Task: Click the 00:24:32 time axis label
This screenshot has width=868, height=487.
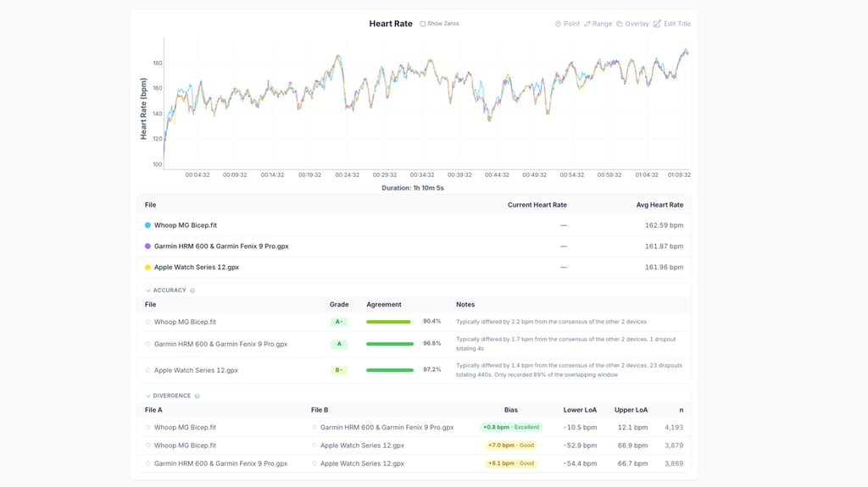Action: (347, 174)
